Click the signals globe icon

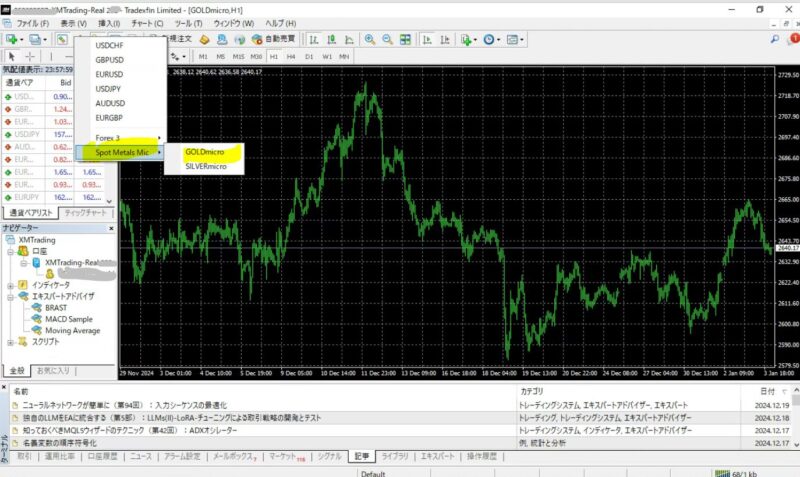[239, 39]
